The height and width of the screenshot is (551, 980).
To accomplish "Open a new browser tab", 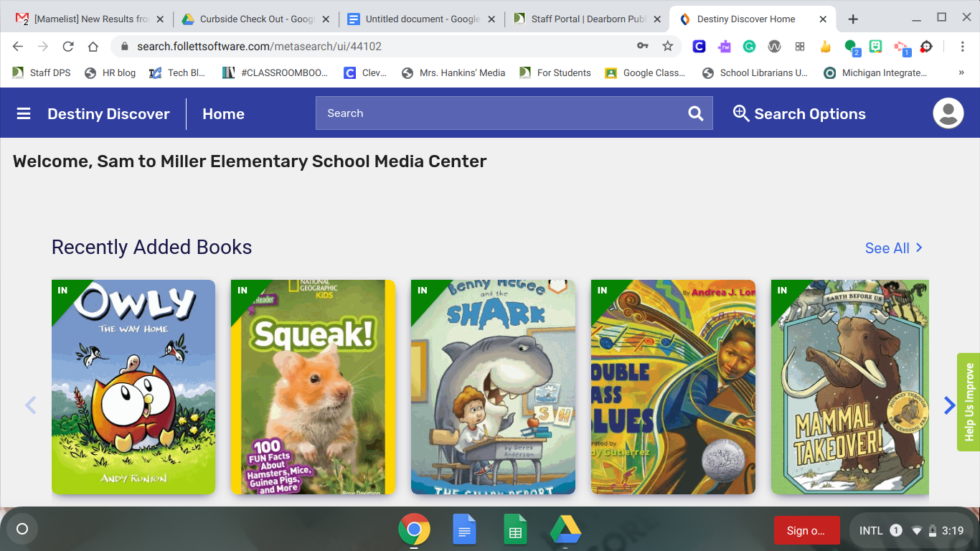I will tap(853, 19).
